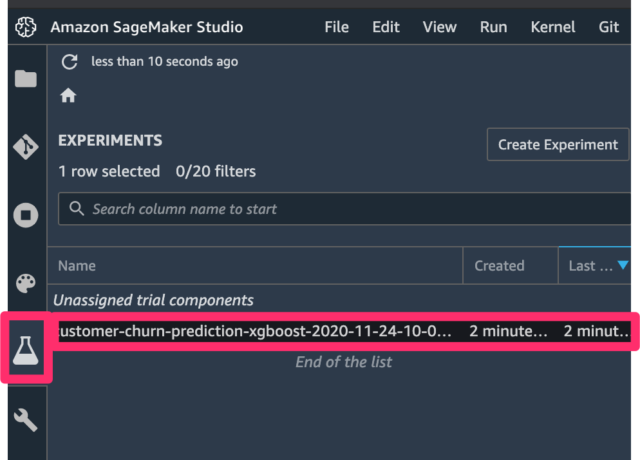The width and height of the screenshot is (640, 460).
Task: Click the search magnifier icon
Action: (76, 209)
